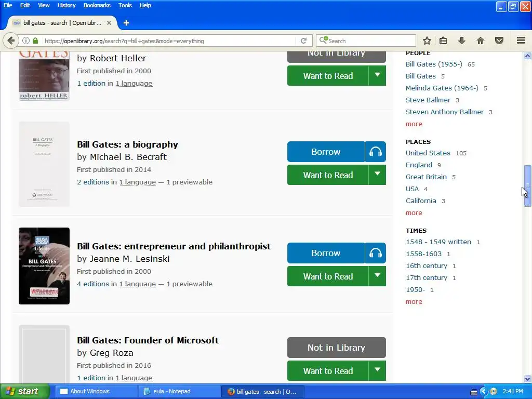
Task: Click the vertical scrollbar thumb
Action: tap(527, 185)
